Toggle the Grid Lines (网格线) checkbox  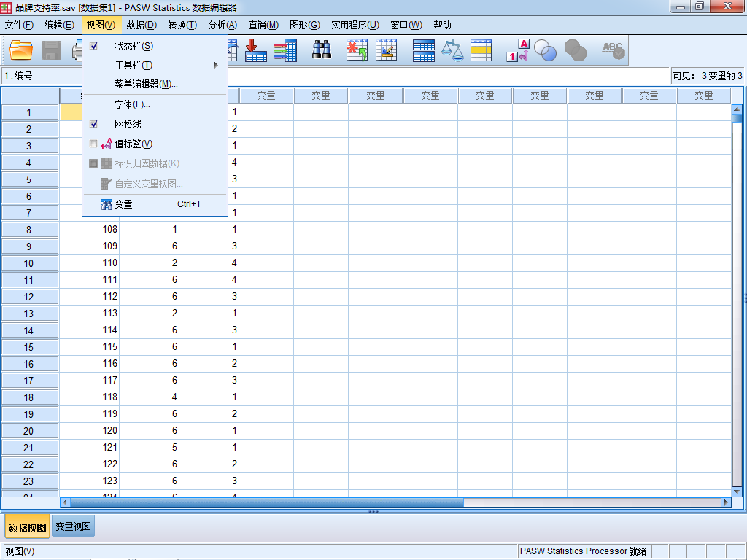point(93,124)
